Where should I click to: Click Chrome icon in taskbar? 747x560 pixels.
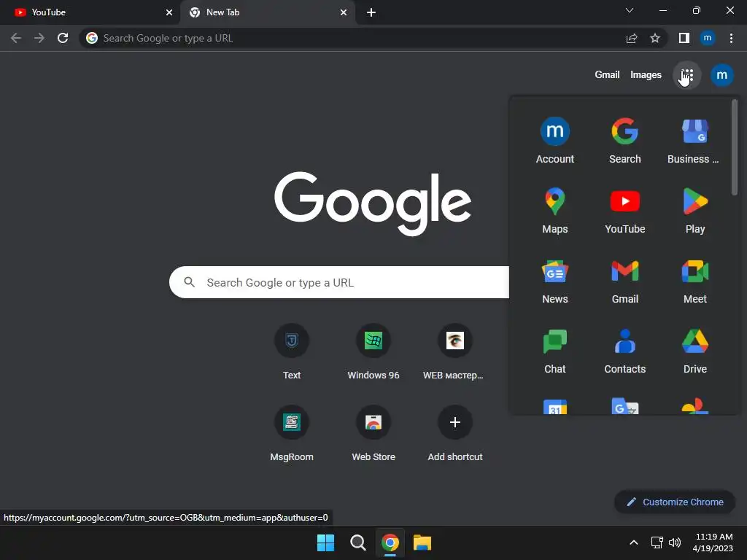390,542
